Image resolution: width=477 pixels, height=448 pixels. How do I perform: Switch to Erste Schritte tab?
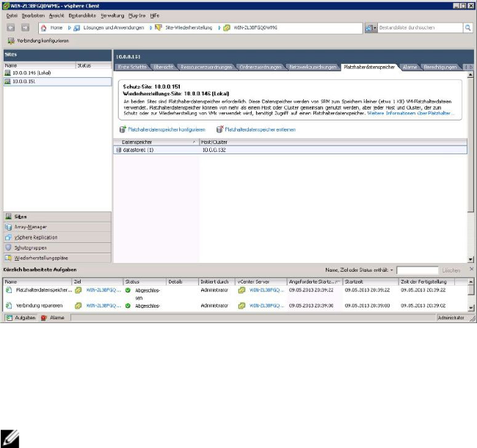132,67
